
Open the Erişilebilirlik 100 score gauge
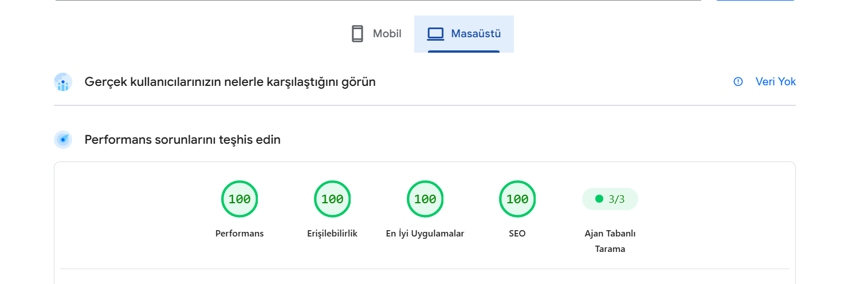pos(332,199)
